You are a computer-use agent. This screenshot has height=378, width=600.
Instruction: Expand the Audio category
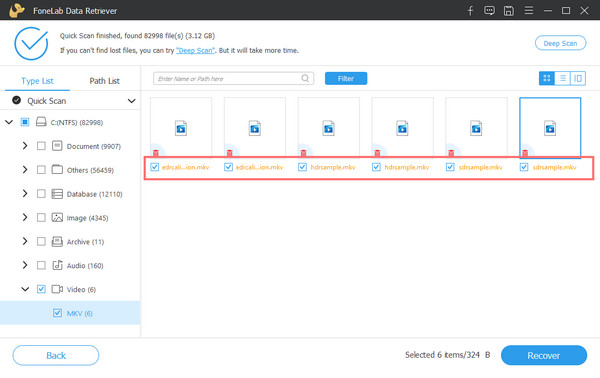(x=25, y=265)
